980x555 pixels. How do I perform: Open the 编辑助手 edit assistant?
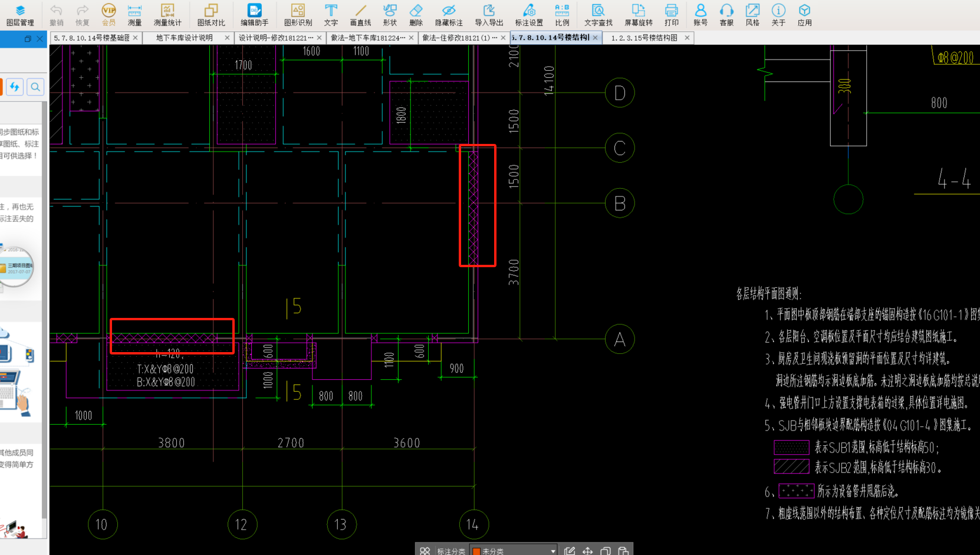pos(254,15)
